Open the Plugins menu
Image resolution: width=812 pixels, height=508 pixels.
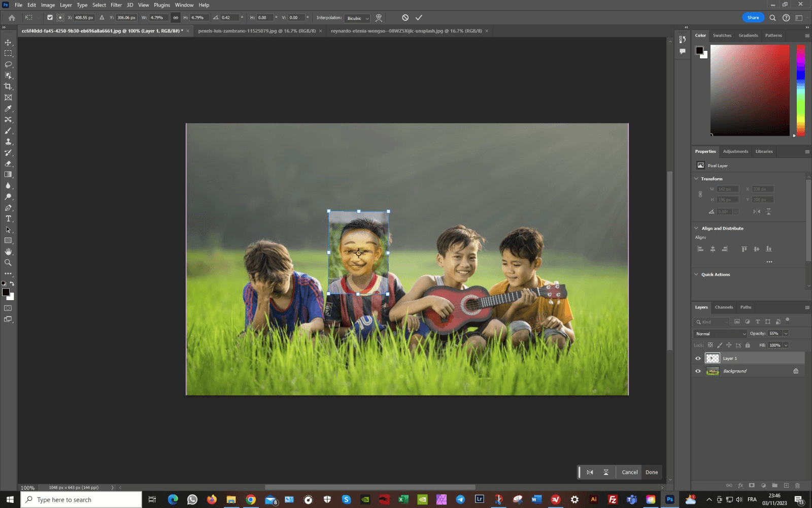162,5
